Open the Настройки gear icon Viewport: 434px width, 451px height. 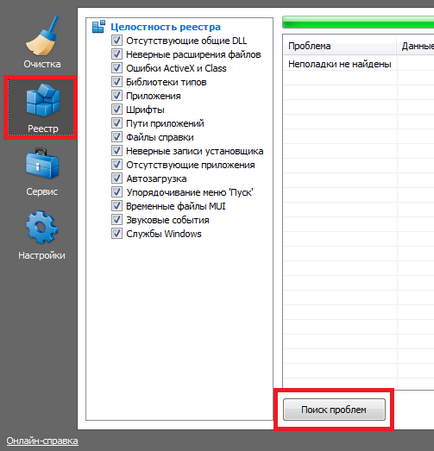tap(42, 227)
